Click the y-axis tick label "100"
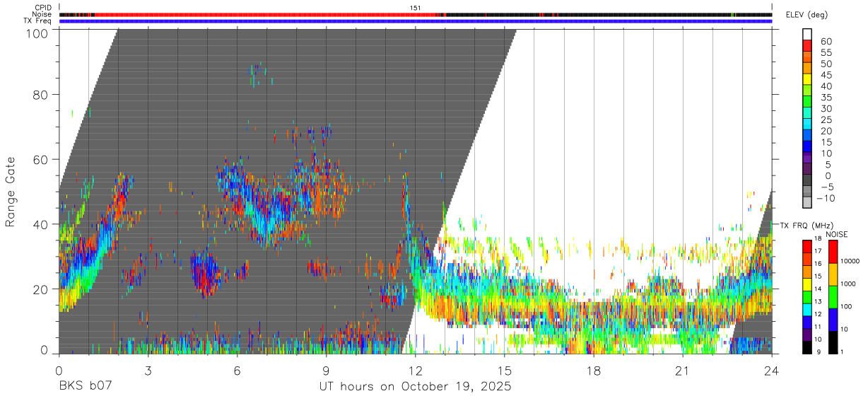Viewport: 868px width, 401px height. 36,33
